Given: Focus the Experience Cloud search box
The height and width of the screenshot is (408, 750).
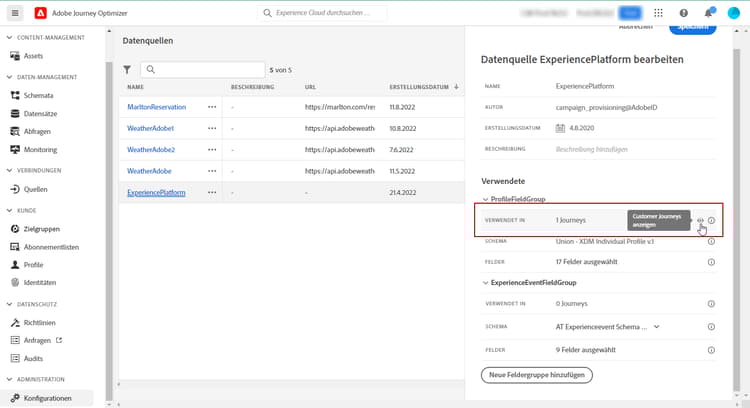Looking at the screenshot, I should [x=322, y=13].
